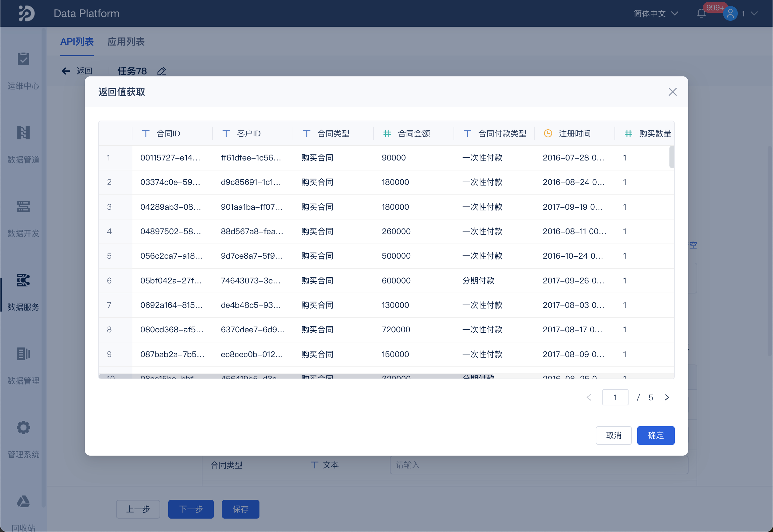Open the 回收站 sidebar icon
773x532 pixels.
(x=23, y=502)
